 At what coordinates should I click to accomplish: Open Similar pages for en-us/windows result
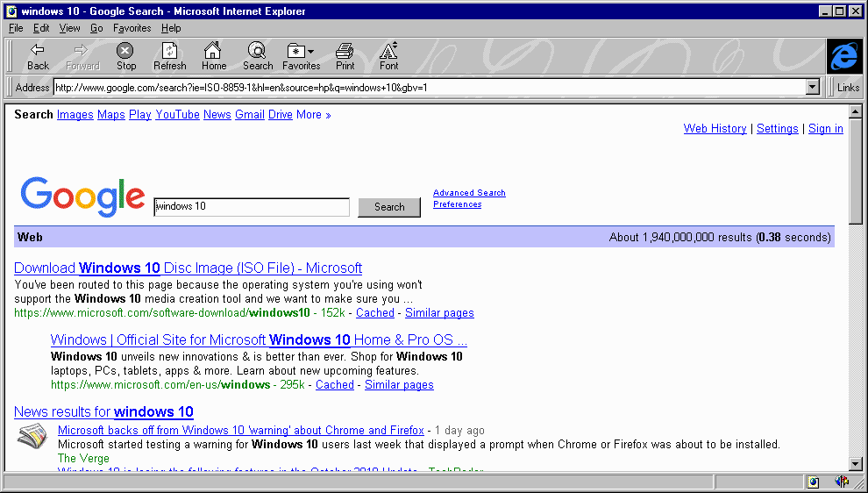[399, 385]
